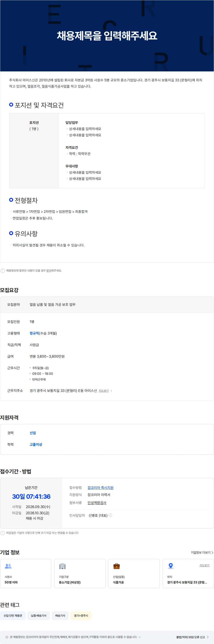The image size is (214, 644).
Task: Click the 09:00 ~ 18:00 work time
Action: pyautogui.click(x=43, y=373)
